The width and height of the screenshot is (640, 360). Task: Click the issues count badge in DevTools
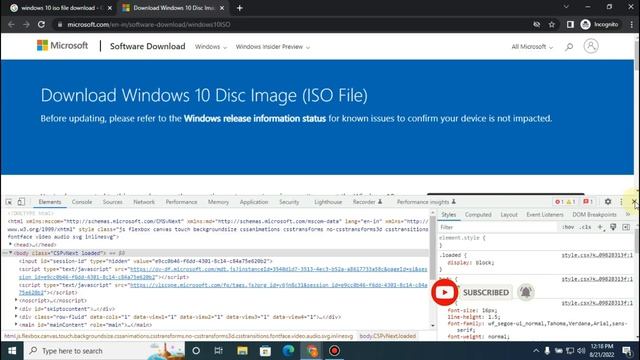coord(588,202)
